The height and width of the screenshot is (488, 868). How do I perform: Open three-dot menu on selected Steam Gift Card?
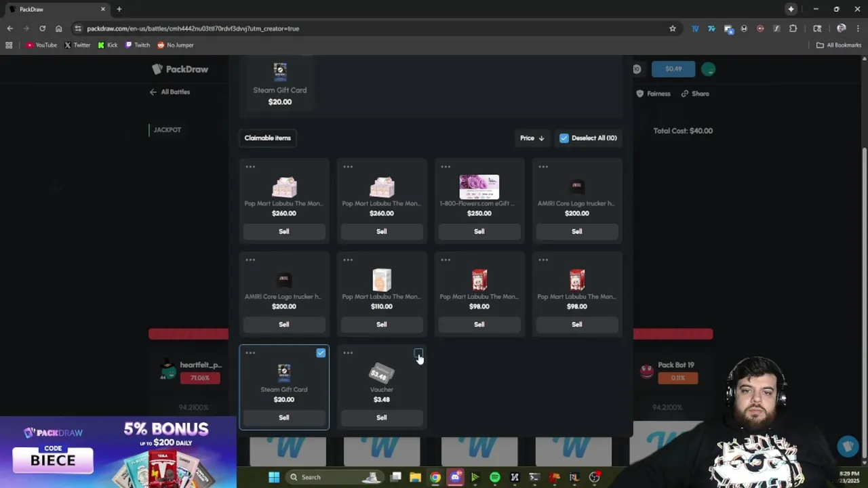coord(250,353)
